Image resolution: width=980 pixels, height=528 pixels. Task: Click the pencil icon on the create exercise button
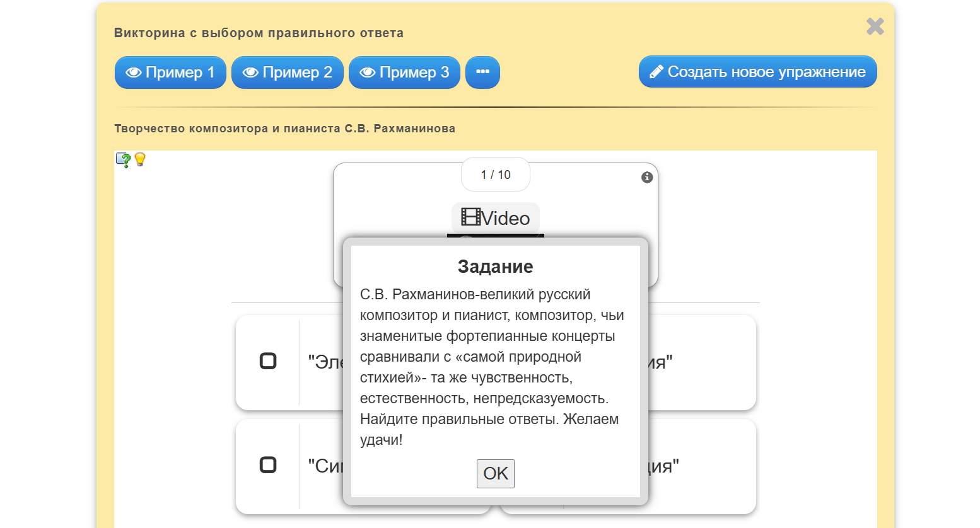tap(656, 71)
